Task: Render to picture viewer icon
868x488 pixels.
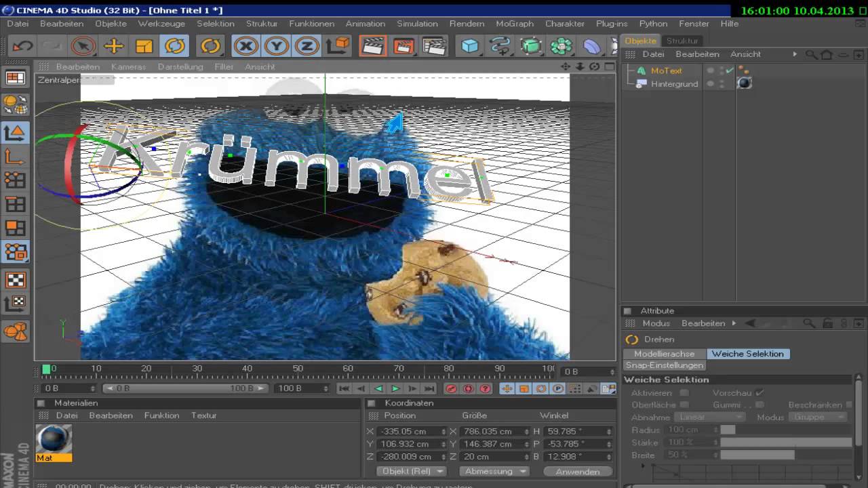Action: coord(403,46)
